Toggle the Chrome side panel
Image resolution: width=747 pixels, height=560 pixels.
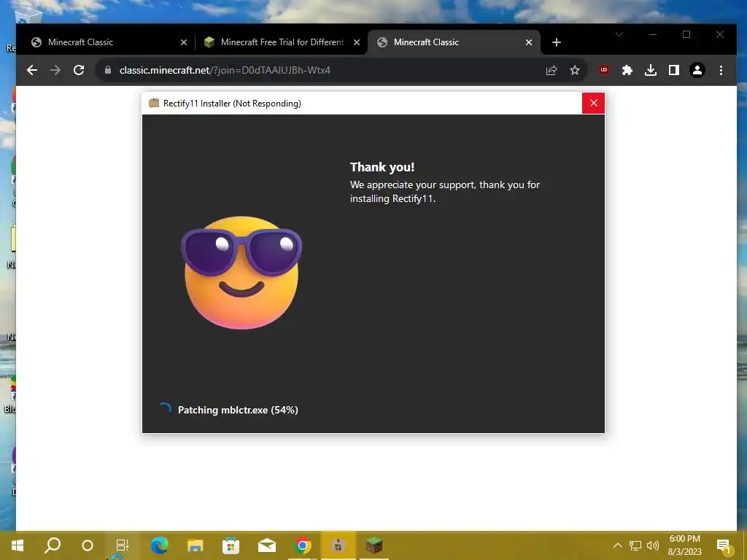pyautogui.click(x=673, y=71)
